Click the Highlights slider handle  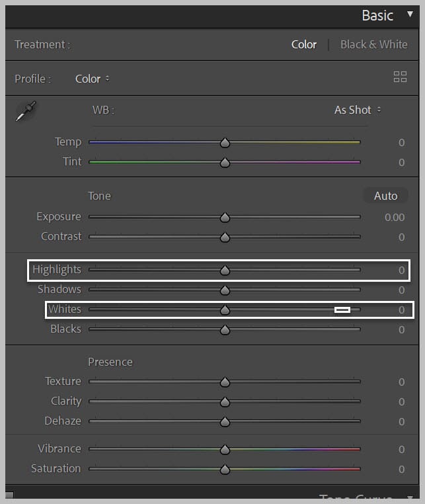pos(225,270)
